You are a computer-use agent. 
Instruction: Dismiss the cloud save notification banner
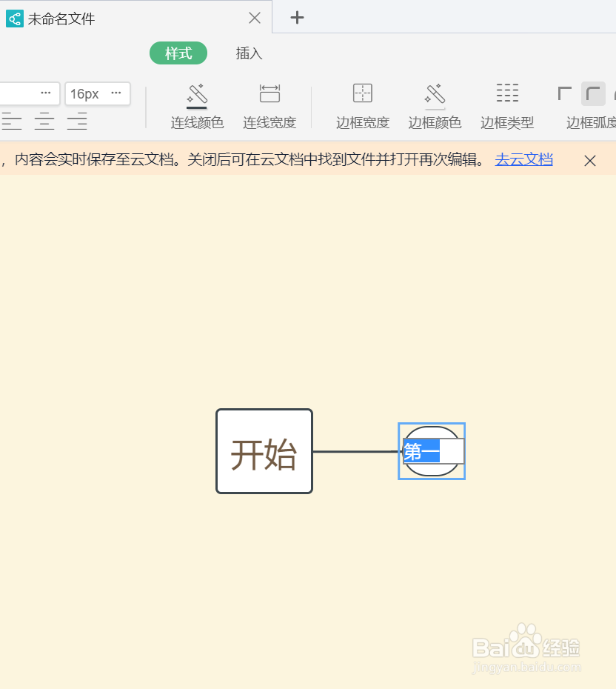(x=590, y=161)
